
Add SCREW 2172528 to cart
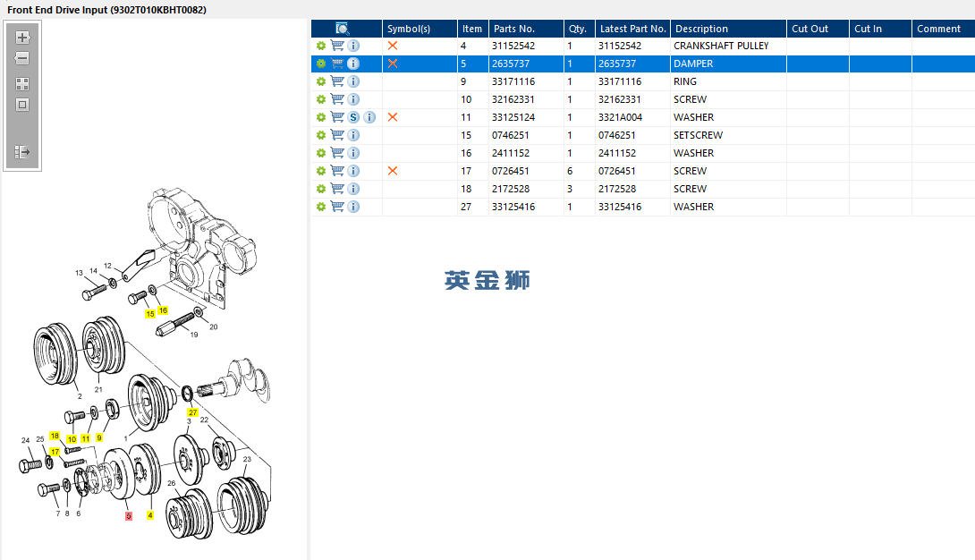(337, 189)
